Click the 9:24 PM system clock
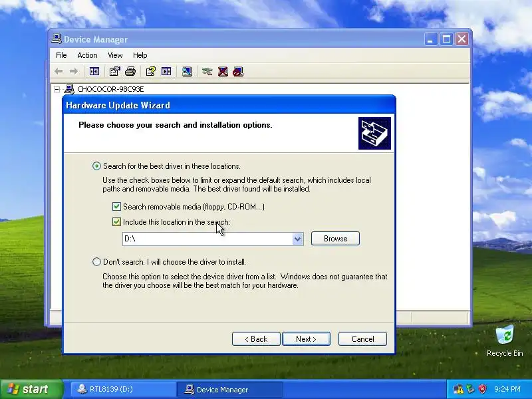 click(507, 389)
